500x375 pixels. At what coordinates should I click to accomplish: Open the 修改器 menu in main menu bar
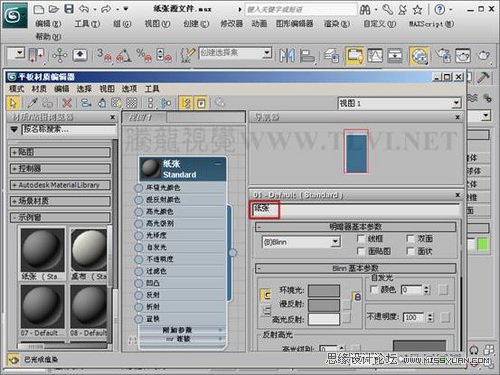(x=231, y=24)
